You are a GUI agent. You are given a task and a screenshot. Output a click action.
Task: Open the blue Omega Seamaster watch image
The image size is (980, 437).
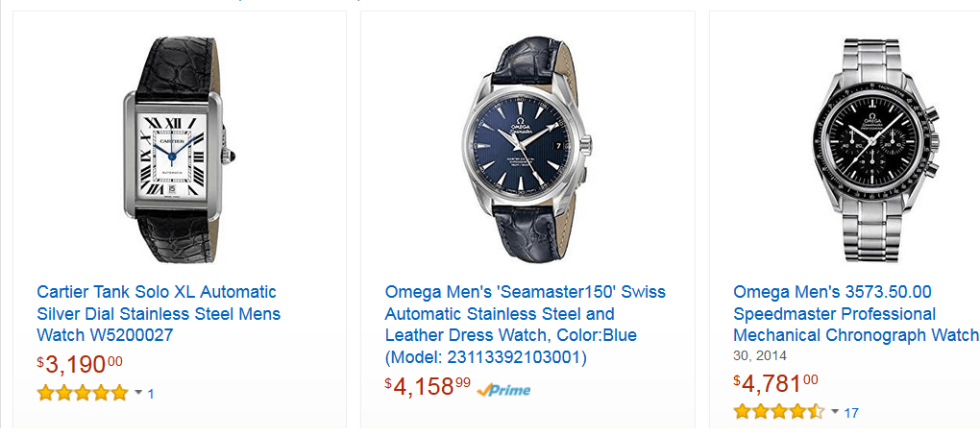click(528, 149)
